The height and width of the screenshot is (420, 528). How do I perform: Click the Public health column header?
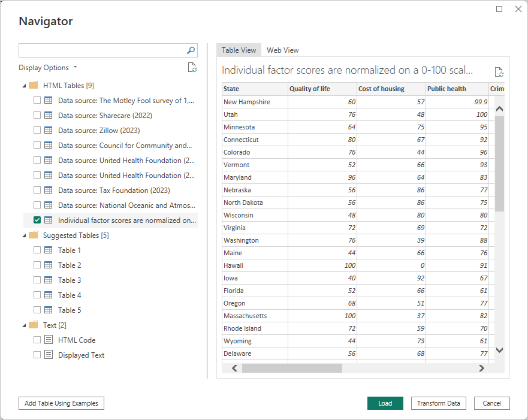[x=457, y=89]
